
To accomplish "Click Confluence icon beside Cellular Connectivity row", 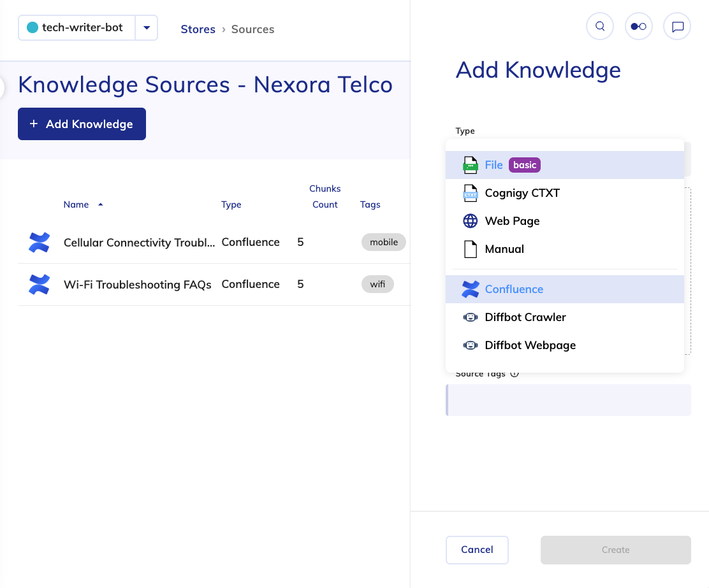I will pyautogui.click(x=40, y=242).
